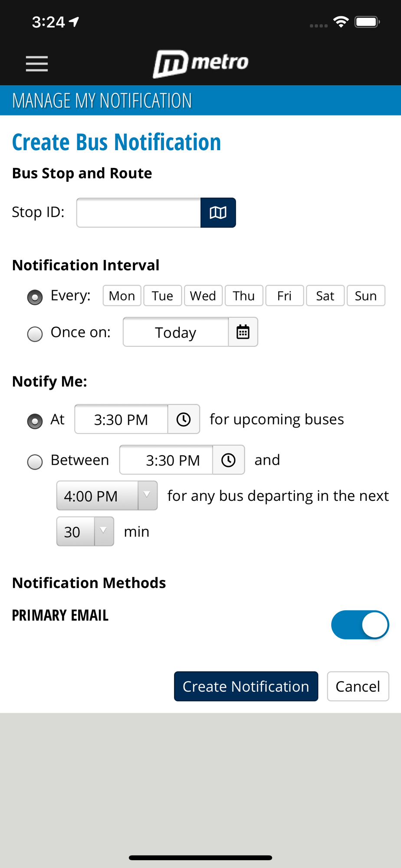Disable the Primary Email notification switch
The image size is (401, 868).
[x=360, y=625]
